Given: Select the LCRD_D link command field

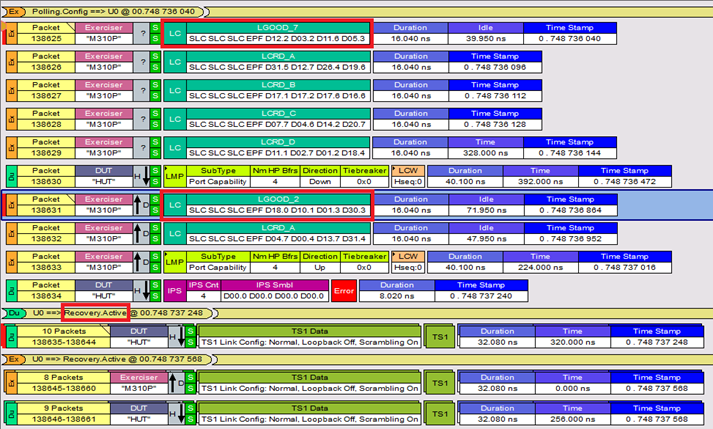Looking at the screenshot, I should [x=278, y=148].
